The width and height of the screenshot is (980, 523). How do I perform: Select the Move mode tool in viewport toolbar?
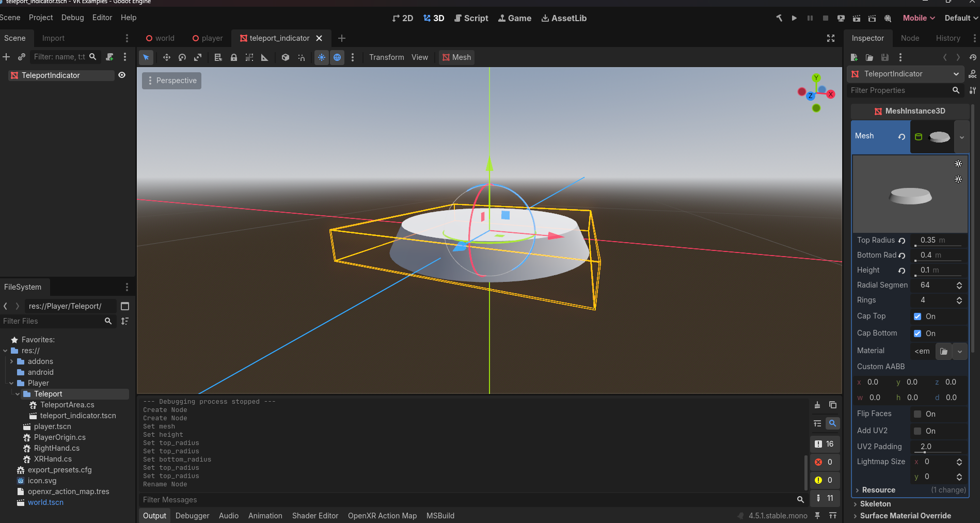(x=166, y=57)
